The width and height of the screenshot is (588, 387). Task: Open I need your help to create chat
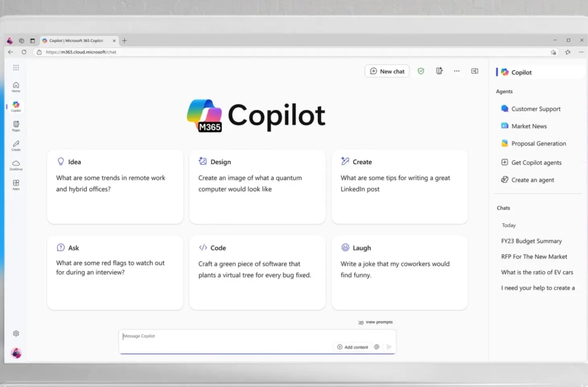[x=538, y=288]
